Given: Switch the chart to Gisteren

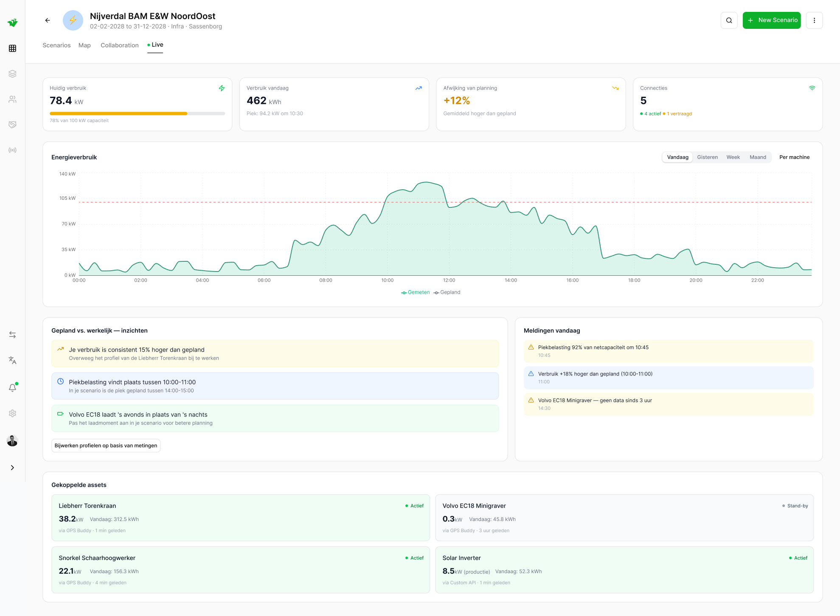Looking at the screenshot, I should coord(707,157).
